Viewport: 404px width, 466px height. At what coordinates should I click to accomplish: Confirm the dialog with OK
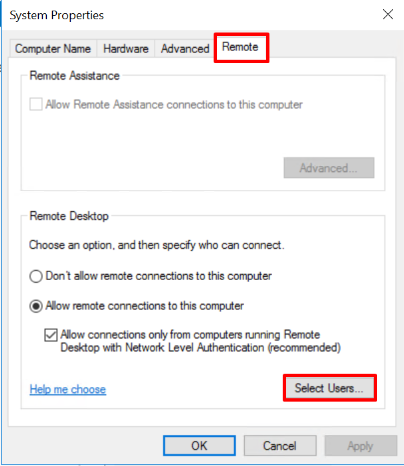click(x=199, y=446)
